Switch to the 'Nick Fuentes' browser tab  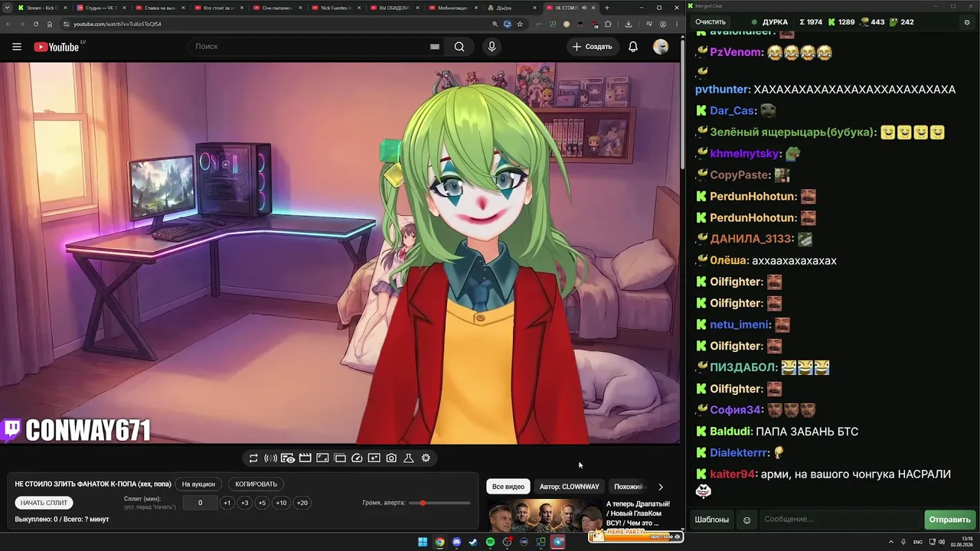pos(337,8)
